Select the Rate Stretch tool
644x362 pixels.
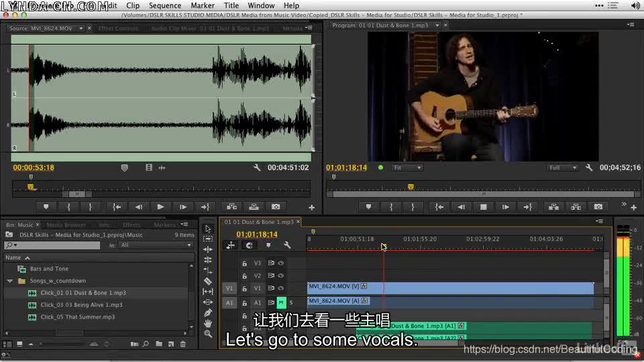click(208, 270)
